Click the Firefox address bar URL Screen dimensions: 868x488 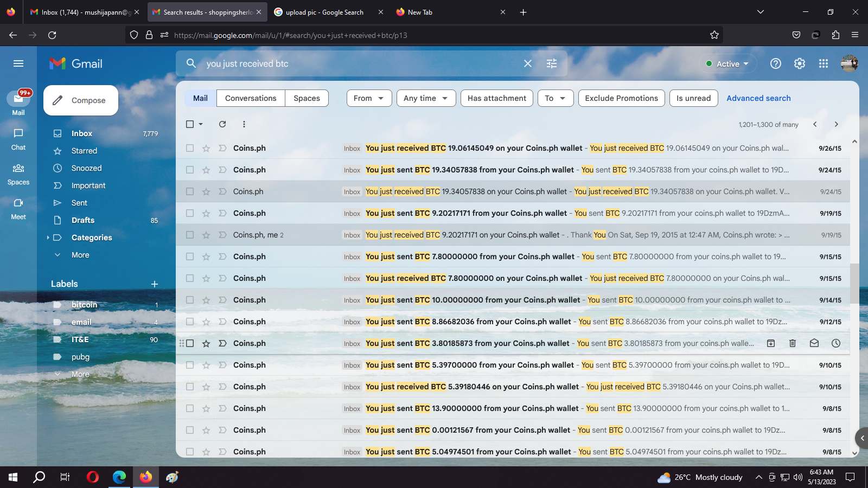pos(291,35)
